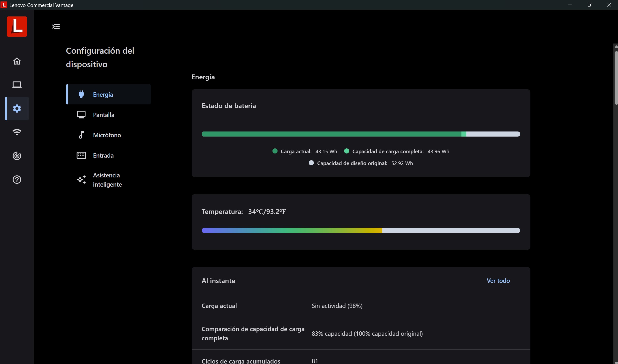Image resolution: width=618 pixels, height=364 pixels.
Task: Open Asistencia inteligente section
Action: pyautogui.click(x=108, y=180)
